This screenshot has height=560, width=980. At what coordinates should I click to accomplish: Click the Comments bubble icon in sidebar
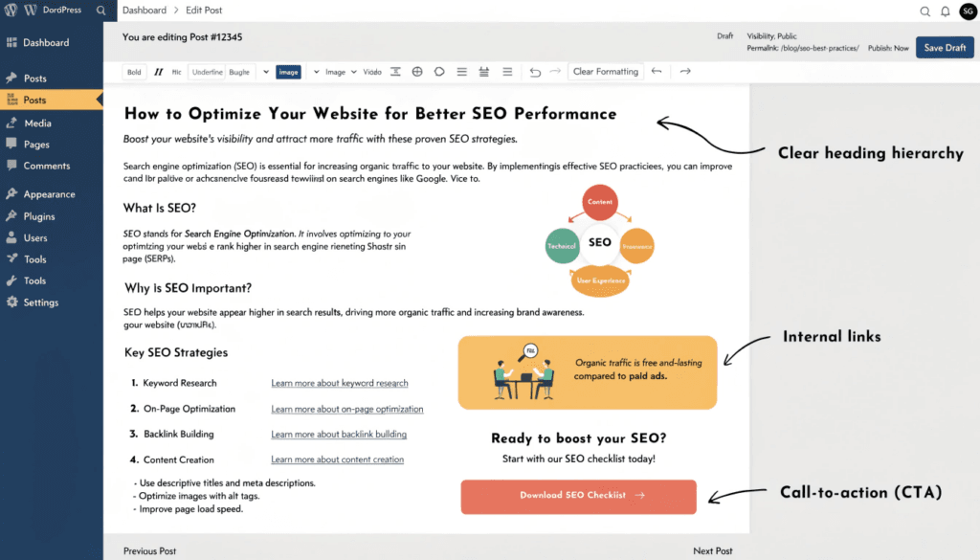11,165
